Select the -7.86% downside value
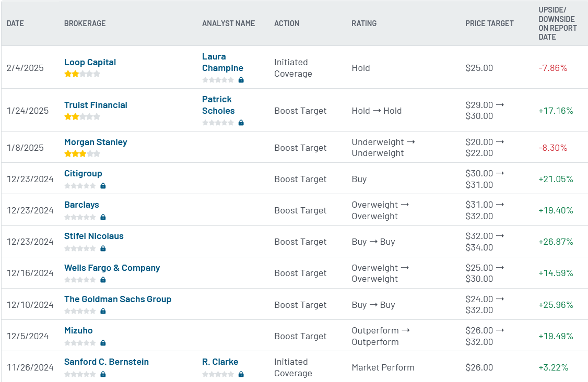 click(552, 68)
